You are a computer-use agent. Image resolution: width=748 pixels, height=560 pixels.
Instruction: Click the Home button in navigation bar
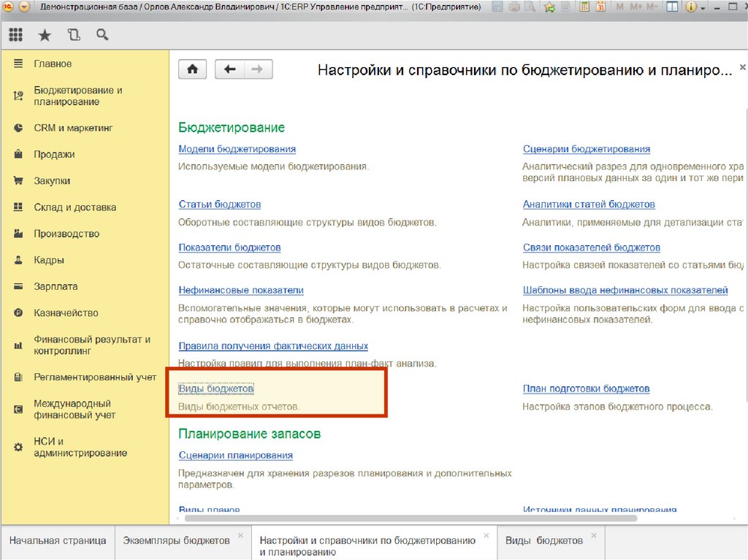tap(192, 69)
